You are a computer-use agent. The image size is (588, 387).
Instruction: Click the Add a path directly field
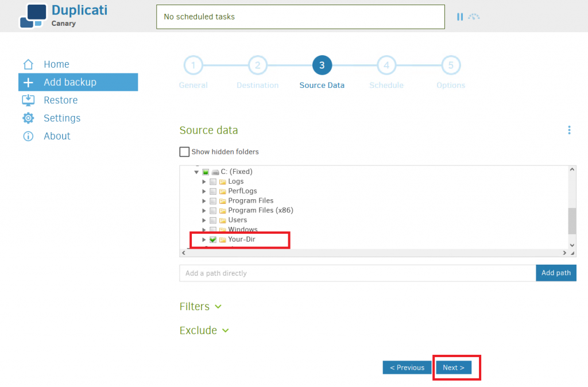357,273
